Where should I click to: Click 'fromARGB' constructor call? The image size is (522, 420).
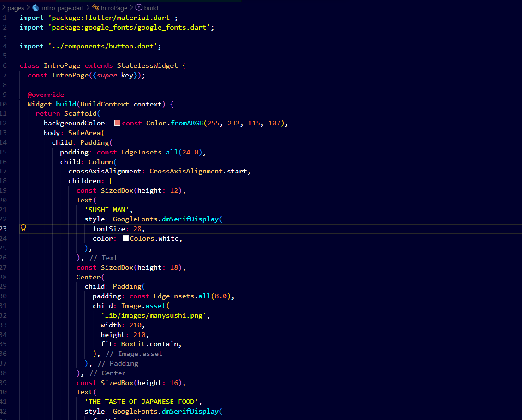[187, 123]
